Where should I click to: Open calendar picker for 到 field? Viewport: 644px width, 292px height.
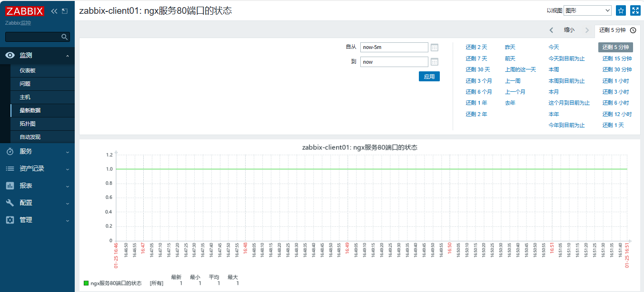[434, 62]
